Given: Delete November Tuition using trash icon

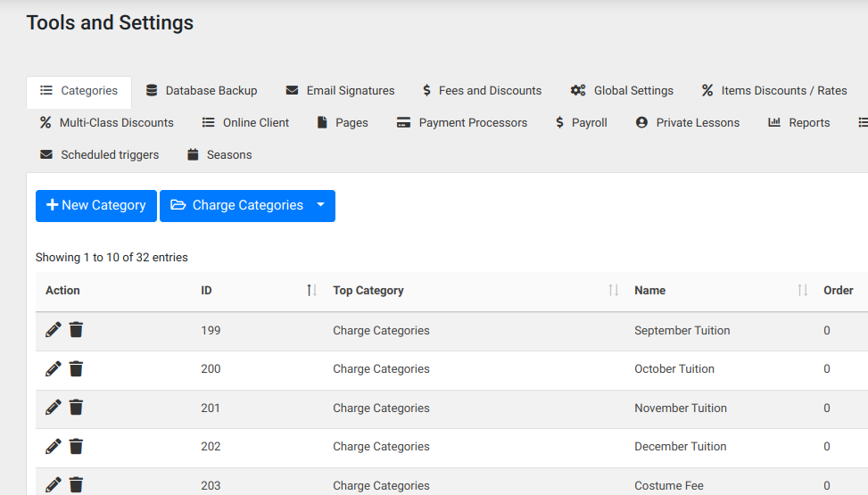Looking at the screenshot, I should pos(76,408).
